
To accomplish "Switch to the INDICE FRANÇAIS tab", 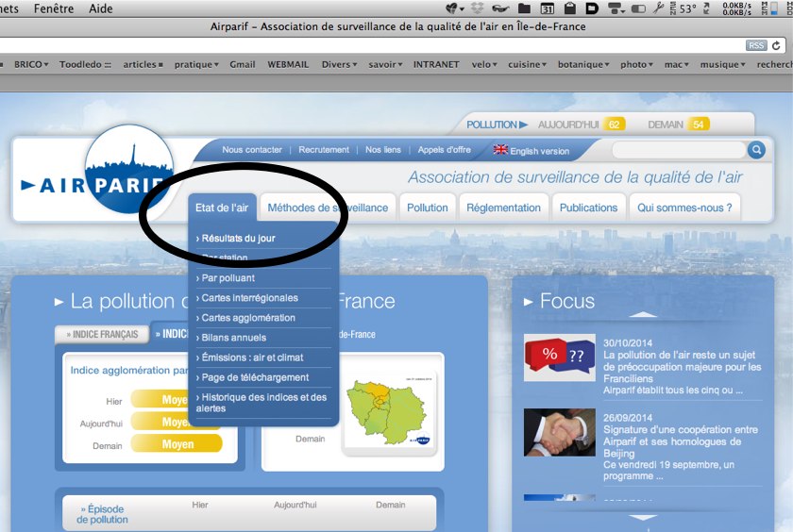I will click(x=102, y=334).
